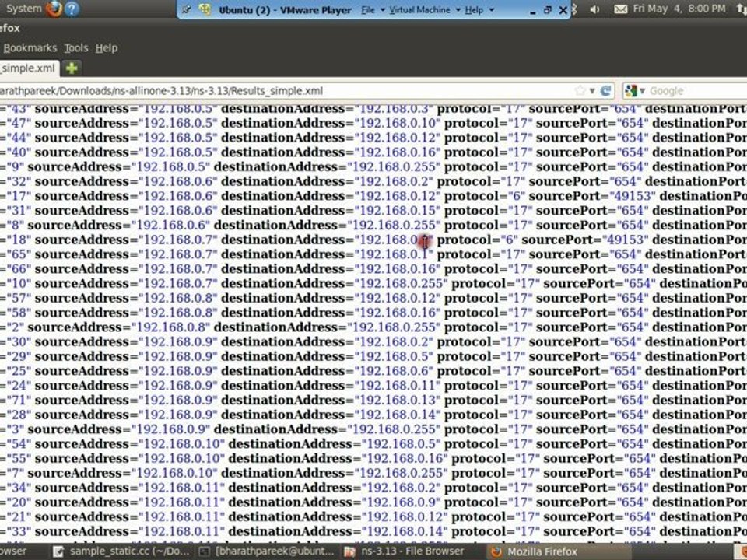This screenshot has height=560, width=747.
Task: Click the VMware Player pin icon
Action: tap(186, 9)
